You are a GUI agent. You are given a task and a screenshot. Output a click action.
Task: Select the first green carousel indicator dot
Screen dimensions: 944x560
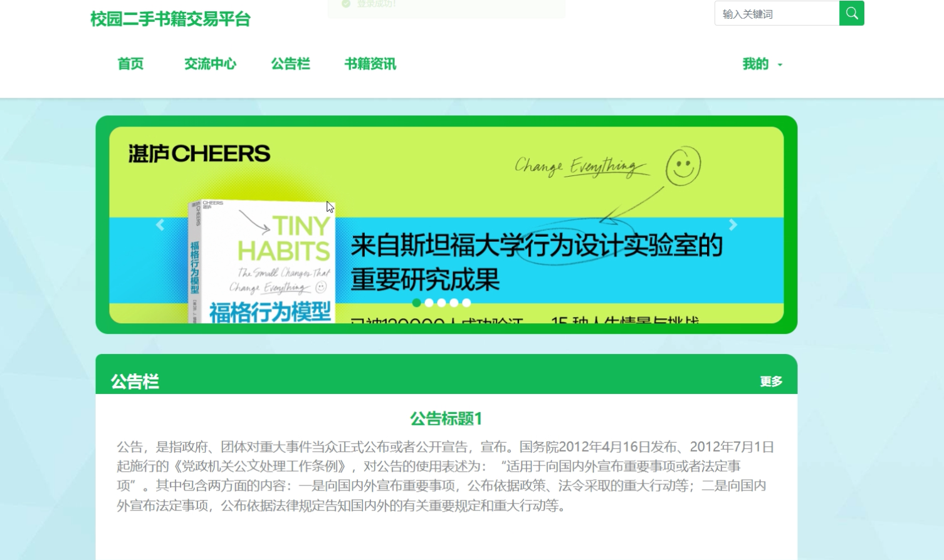(x=417, y=303)
